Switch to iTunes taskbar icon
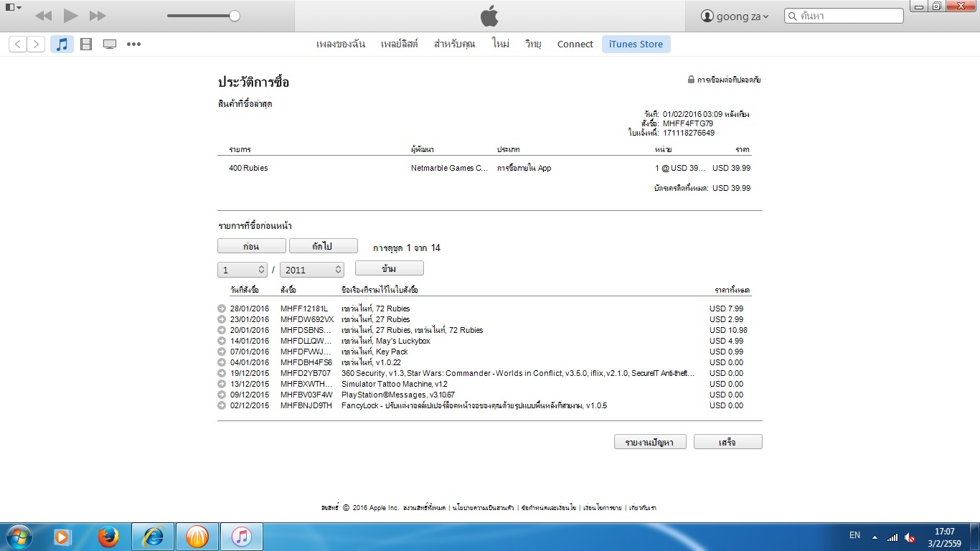The height and width of the screenshot is (551, 980). tap(242, 537)
